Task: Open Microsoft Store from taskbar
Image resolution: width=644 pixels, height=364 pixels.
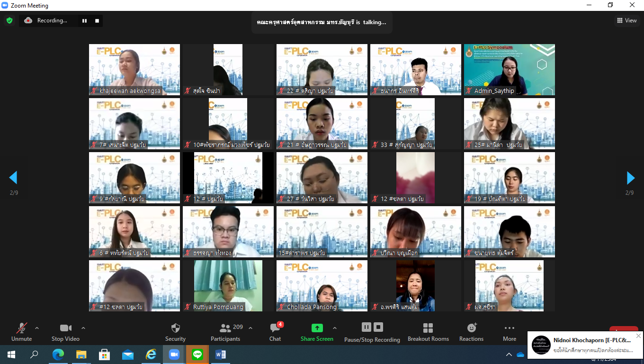Action: click(x=104, y=355)
